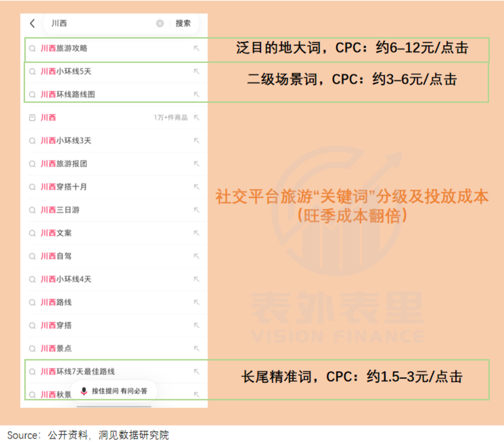
Task: Click the arrow icon on the 川西小环线5天 row
Action: point(196,71)
